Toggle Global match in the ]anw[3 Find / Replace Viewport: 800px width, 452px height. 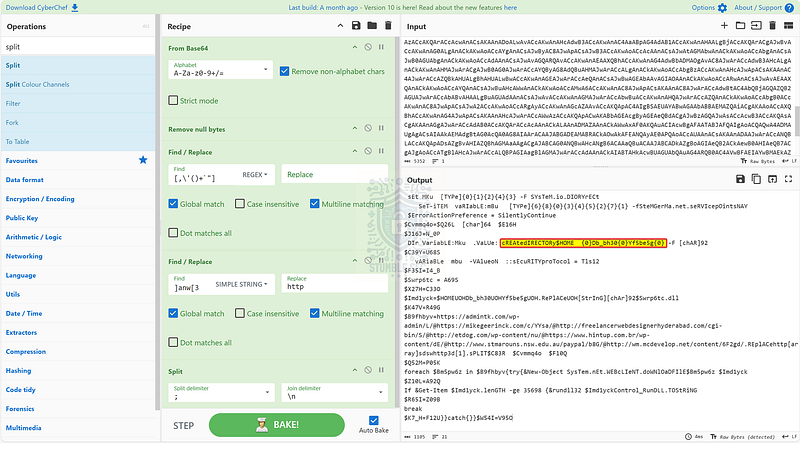pyautogui.click(x=173, y=313)
